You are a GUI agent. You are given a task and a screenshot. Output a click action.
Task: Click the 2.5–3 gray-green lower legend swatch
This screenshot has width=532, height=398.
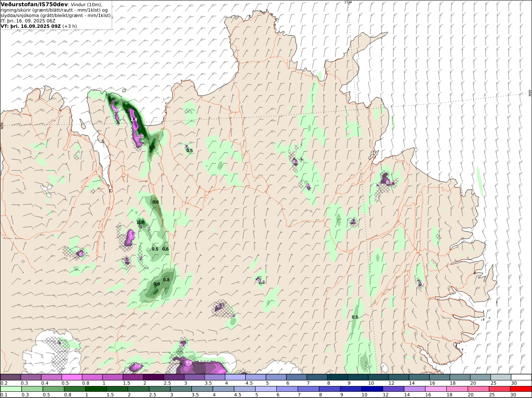(159, 389)
